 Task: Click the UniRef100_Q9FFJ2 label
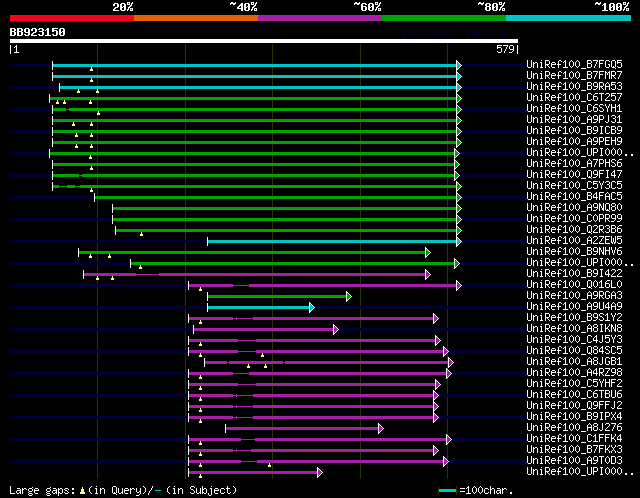574,406
